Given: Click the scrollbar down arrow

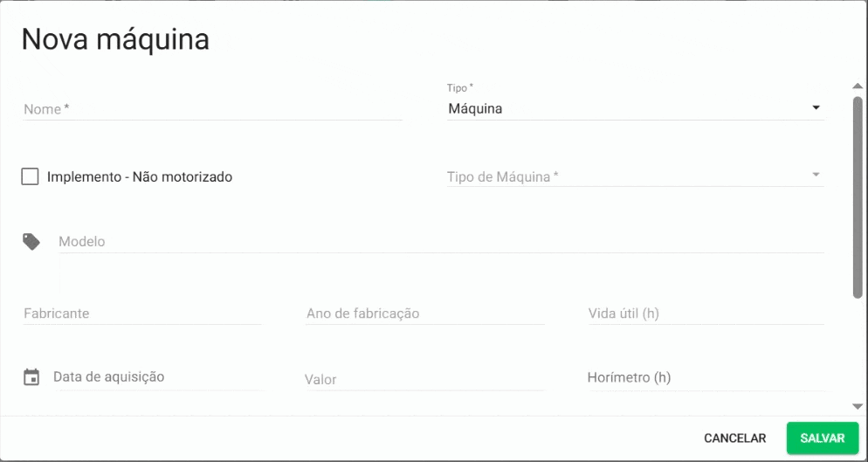Looking at the screenshot, I should (x=858, y=406).
